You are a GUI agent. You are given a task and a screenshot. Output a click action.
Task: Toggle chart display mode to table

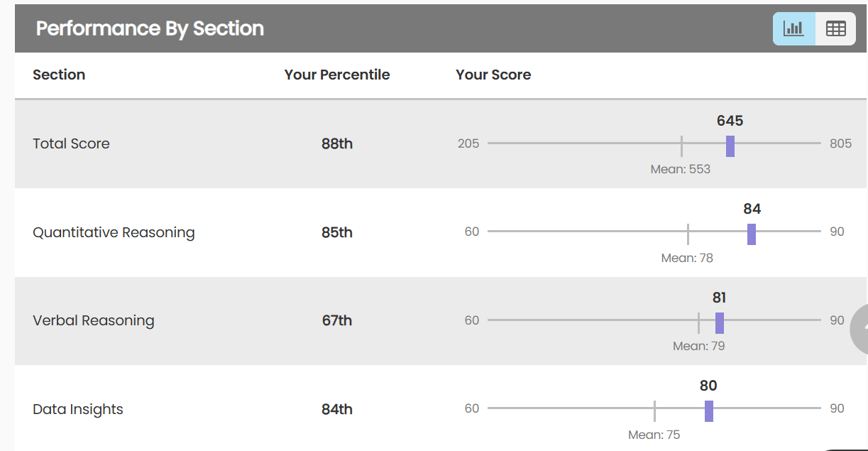[835, 28]
